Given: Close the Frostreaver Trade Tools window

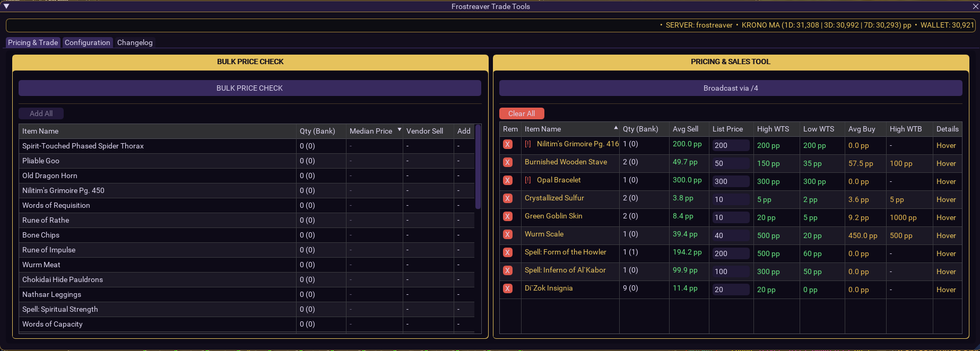Looking at the screenshot, I should [975, 6].
